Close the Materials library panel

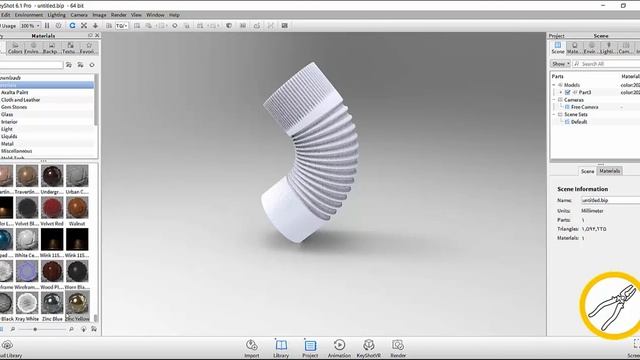click(x=97, y=36)
